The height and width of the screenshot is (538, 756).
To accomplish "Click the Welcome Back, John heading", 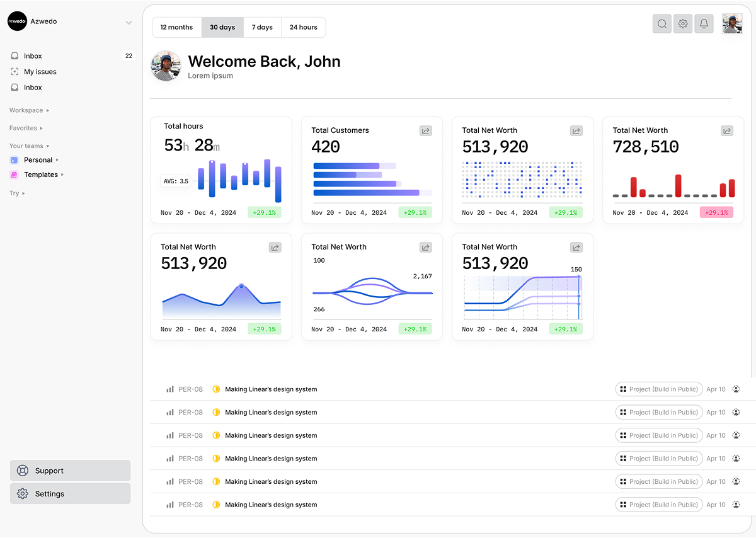I will click(x=264, y=62).
